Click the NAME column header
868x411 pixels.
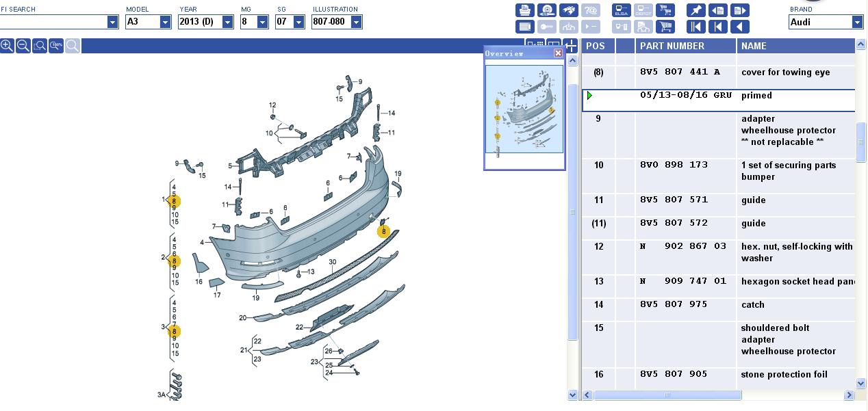pos(754,46)
